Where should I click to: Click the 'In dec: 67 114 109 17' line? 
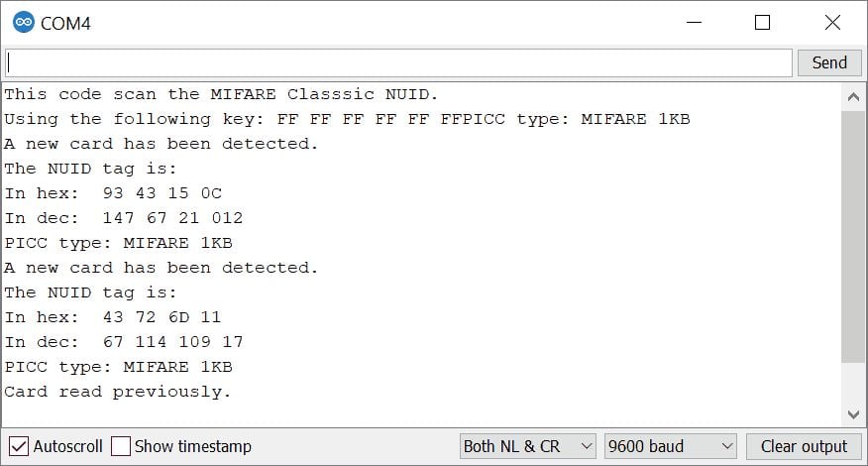[124, 342]
